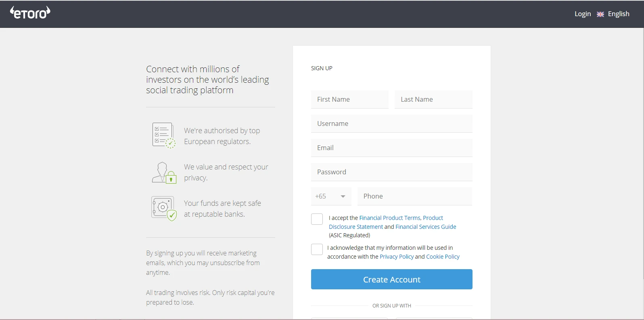Click the checklist regulators icon
644x320 pixels.
pos(164,136)
